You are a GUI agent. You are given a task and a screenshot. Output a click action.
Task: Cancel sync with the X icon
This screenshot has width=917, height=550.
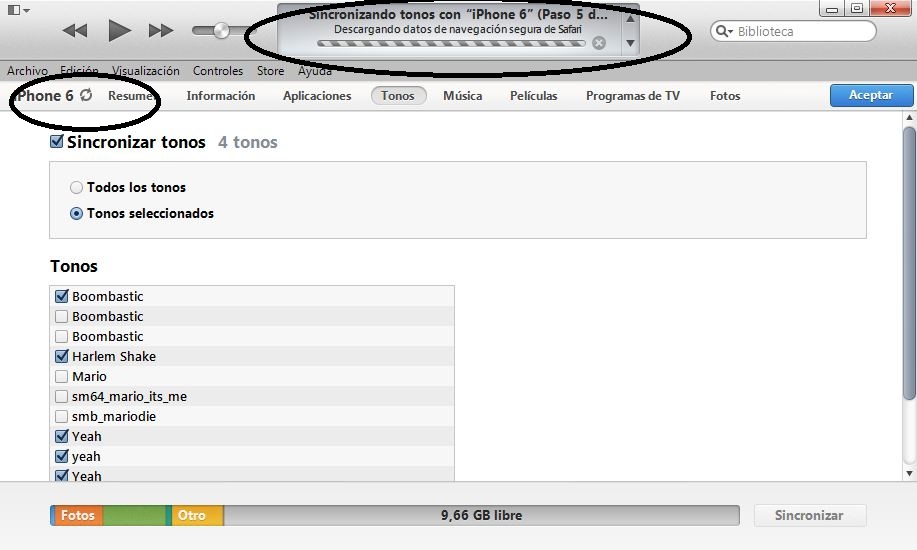click(598, 43)
